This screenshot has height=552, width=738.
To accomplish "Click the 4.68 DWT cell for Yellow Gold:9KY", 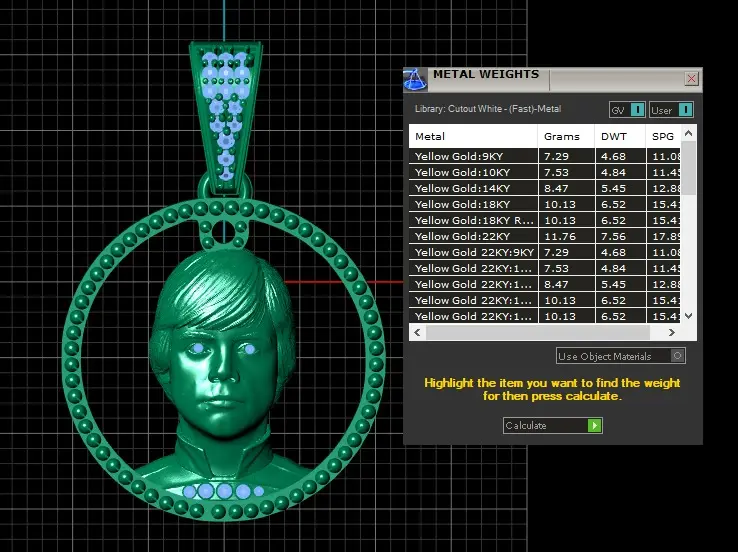I will click(x=620, y=156).
